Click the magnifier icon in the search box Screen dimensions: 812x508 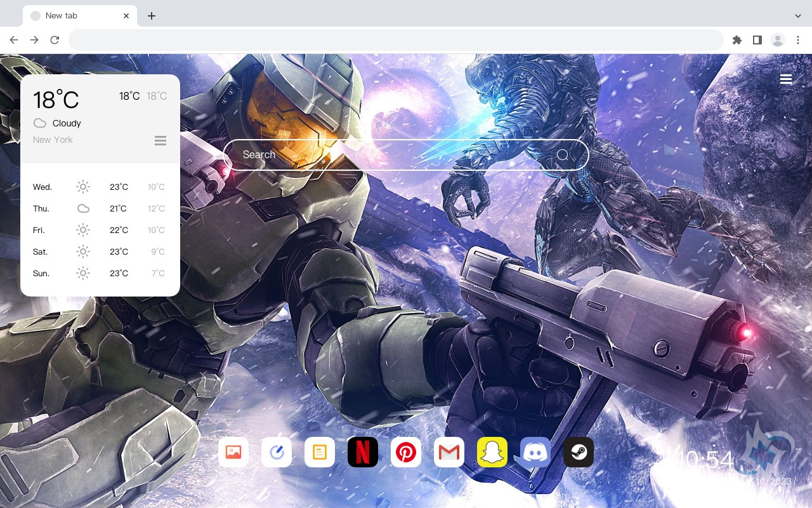[x=563, y=155]
